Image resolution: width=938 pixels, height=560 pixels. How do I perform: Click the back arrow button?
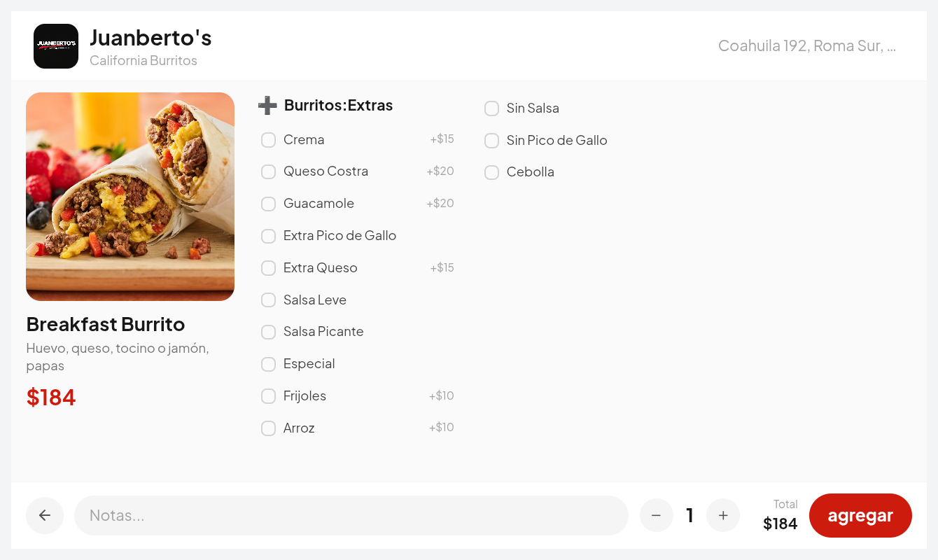45,515
